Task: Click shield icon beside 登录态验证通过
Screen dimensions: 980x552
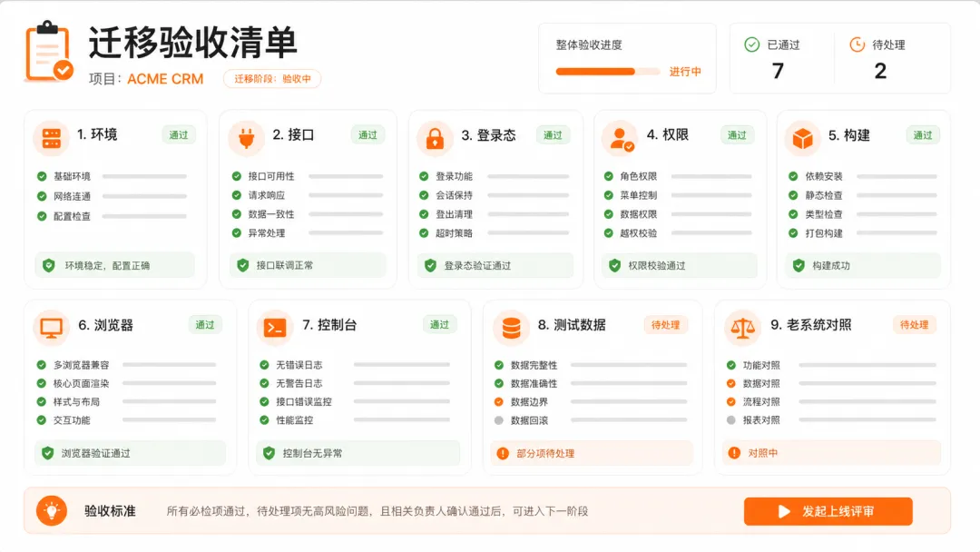Action: pos(431,266)
